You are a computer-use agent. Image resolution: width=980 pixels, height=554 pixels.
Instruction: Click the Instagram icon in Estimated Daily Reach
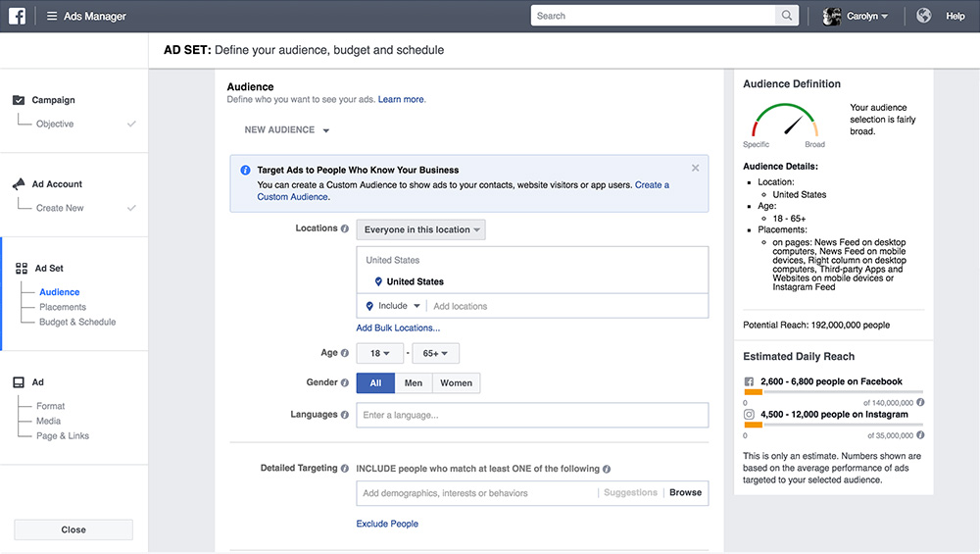point(749,414)
